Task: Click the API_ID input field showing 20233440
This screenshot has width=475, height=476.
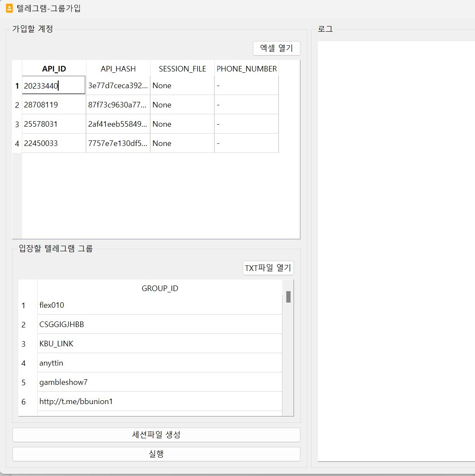Action: 53,85
